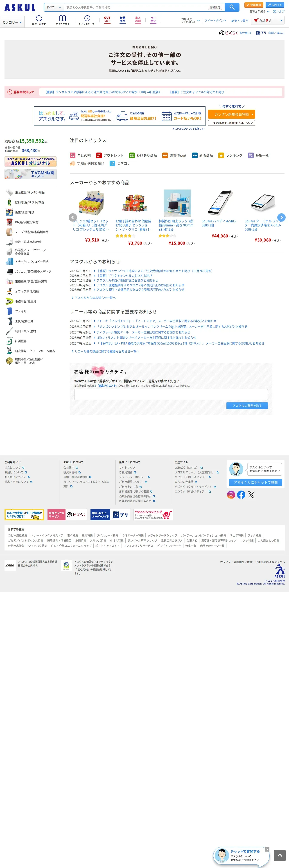Click the product search input field
The image size is (289, 868).
136,7
